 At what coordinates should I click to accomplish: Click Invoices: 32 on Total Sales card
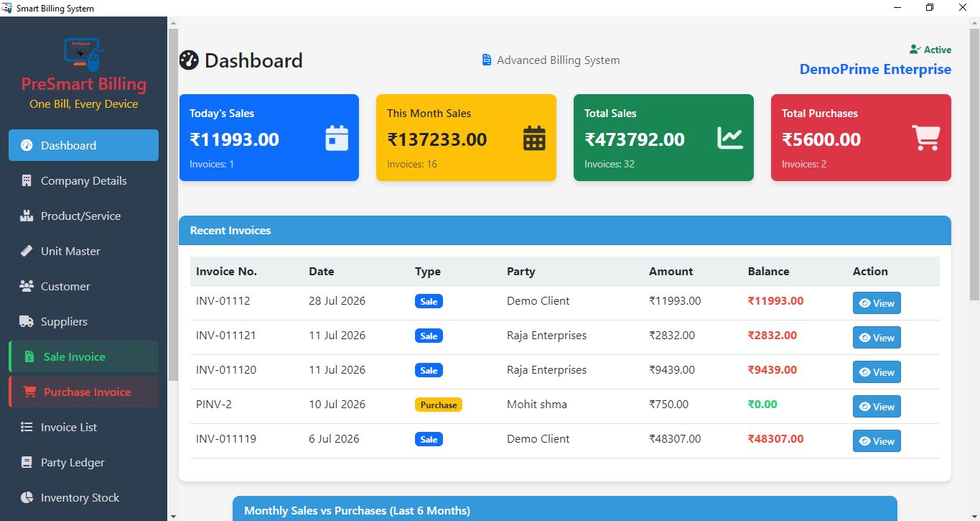610,164
